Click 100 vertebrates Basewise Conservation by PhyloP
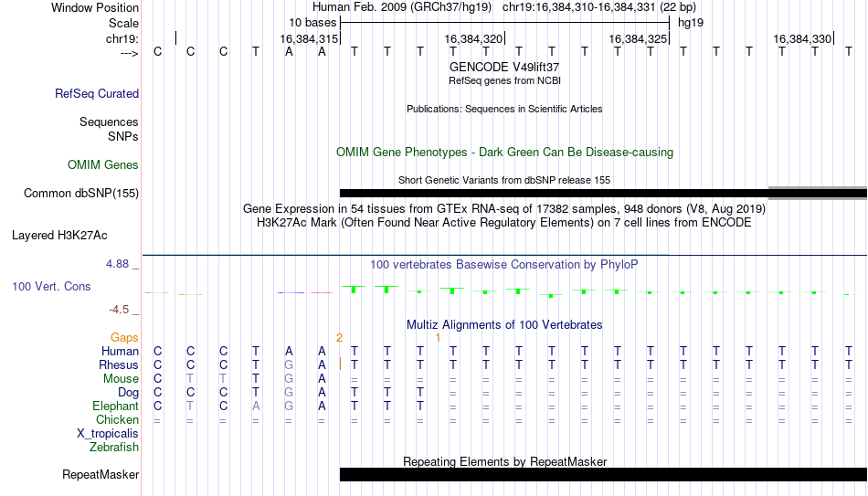868x496 pixels. pyautogui.click(x=504, y=265)
